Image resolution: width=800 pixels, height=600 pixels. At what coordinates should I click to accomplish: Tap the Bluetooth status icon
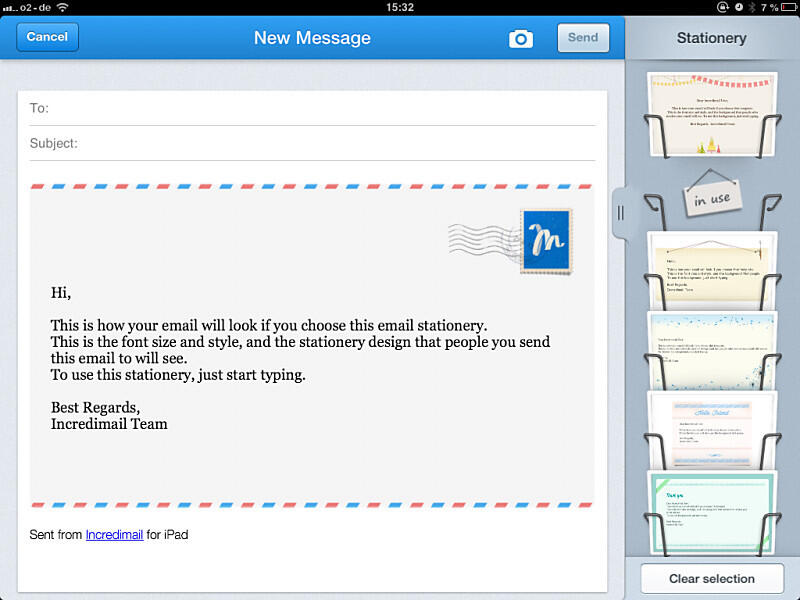(x=752, y=7)
